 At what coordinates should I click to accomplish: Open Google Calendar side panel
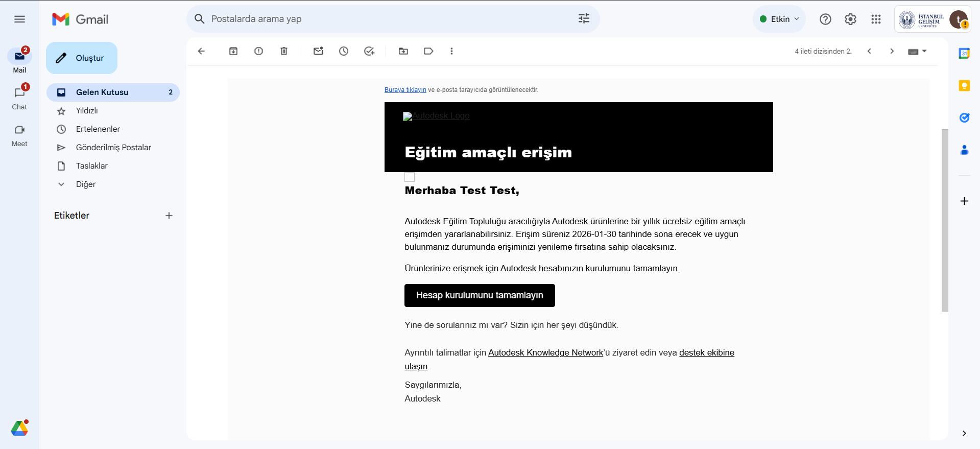click(x=964, y=53)
